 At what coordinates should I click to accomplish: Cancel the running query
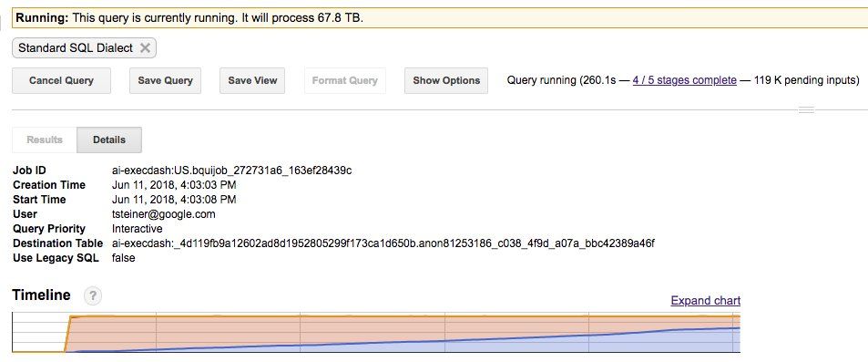pos(61,80)
